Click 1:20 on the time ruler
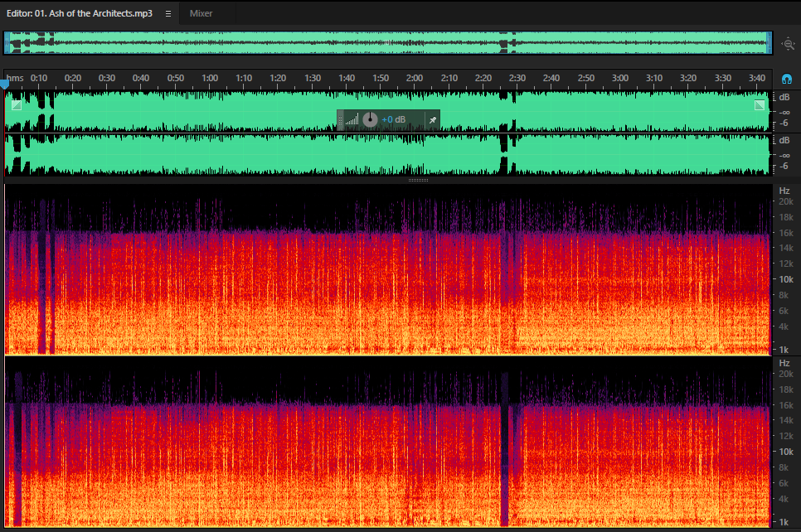Viewport: 801px width, 532px height. tap(278, 78)
